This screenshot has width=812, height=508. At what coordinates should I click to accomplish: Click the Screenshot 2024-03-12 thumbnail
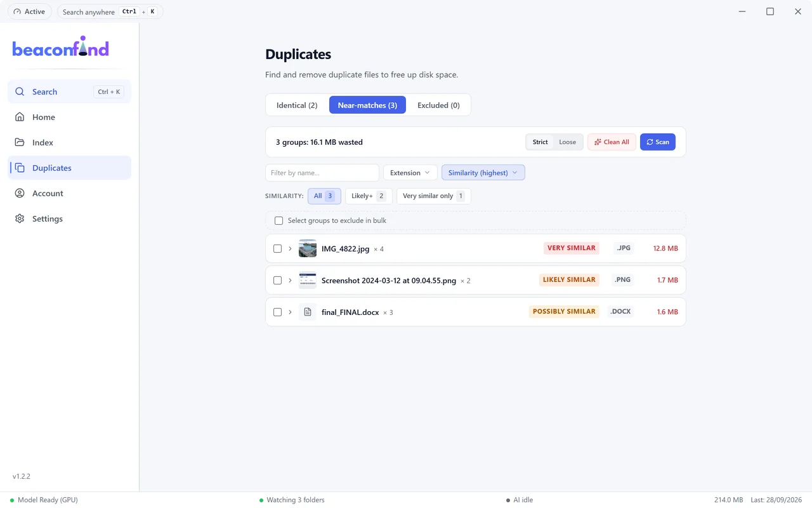[x=308, y=280]
